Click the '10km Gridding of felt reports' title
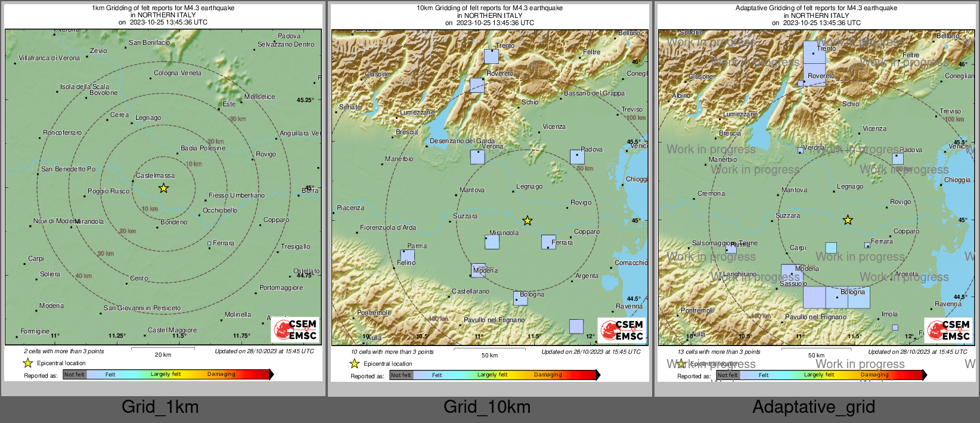Image resolution: width=980 pixels, height=423 pixels. [x=489, y=8]
